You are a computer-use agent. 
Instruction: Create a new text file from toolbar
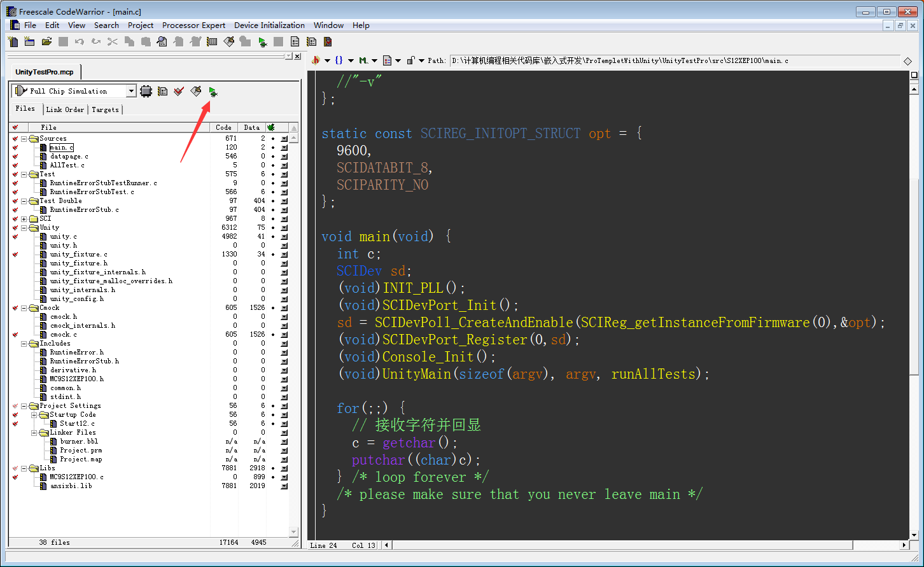pos(13,41)
